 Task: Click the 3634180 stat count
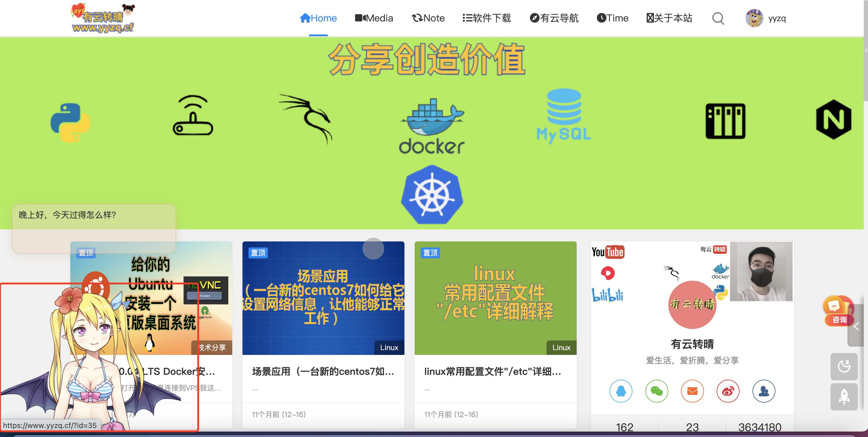(x=759, y=427)
